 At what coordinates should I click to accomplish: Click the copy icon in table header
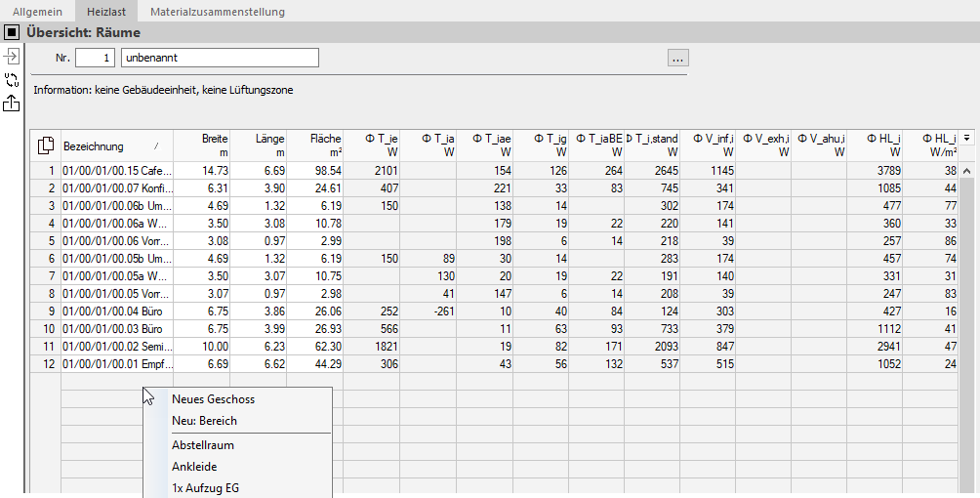tap(46, 145)
